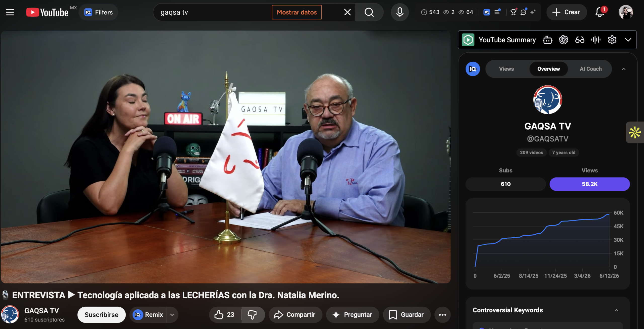Click the yellow asterisk side widget
This screenshot has height=329, width=644.
634,132
